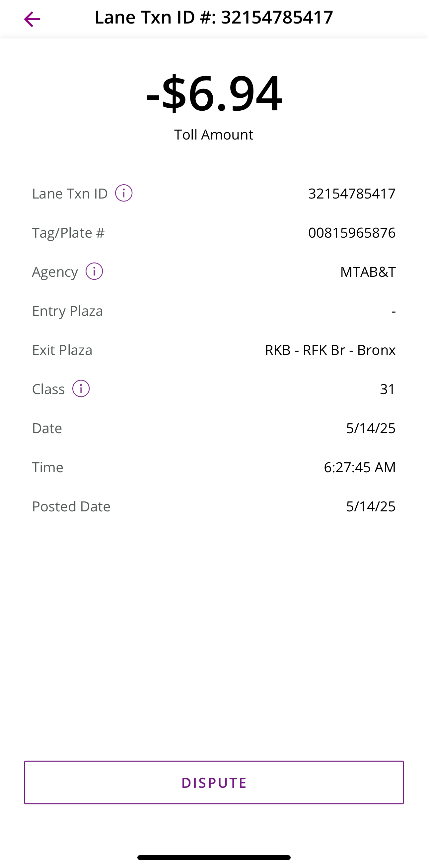Tap the Entry Plaza dash value

pyautogui.click(x=393, y=311)
